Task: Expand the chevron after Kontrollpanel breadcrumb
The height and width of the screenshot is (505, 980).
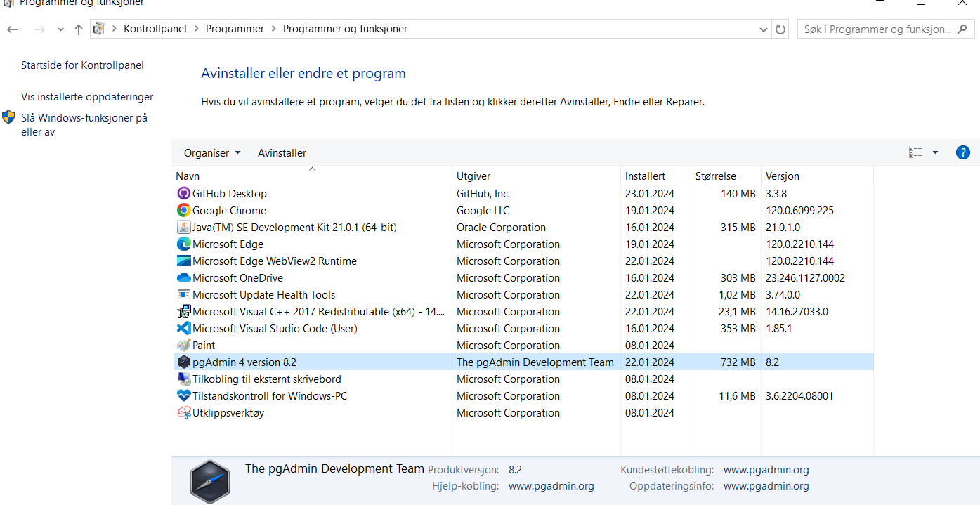Action: (x=196, y=29)
